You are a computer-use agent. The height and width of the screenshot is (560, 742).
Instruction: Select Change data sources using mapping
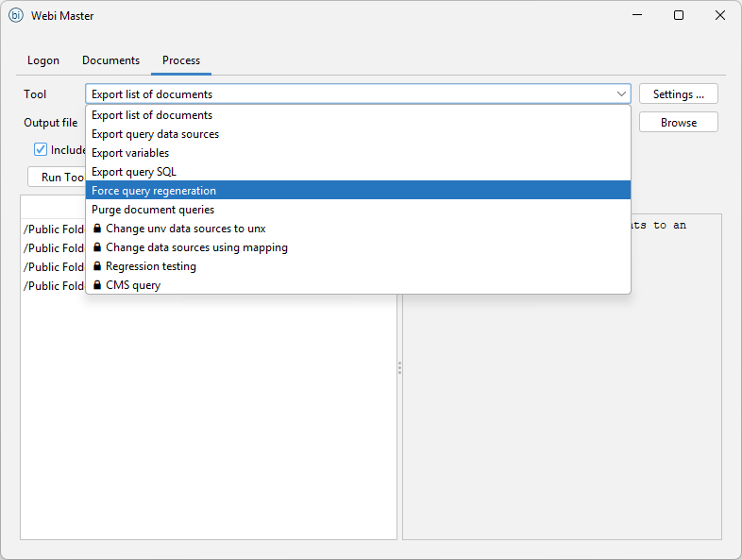[358, 247]
